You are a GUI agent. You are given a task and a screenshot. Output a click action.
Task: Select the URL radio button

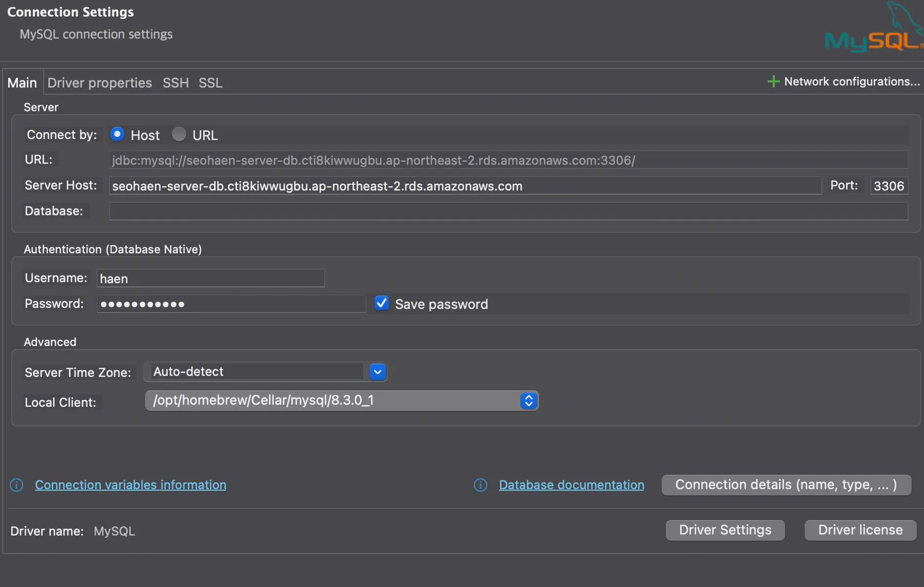(x=179, y=134)
